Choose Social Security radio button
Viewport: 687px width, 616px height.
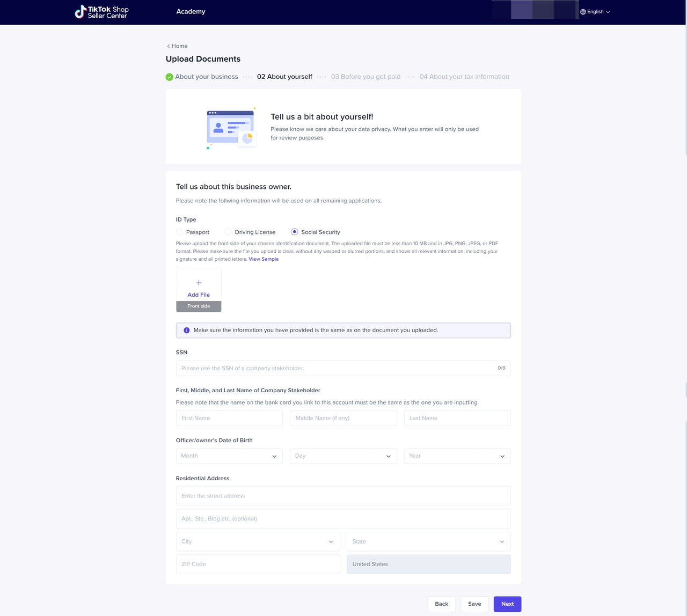click(294, 232)
